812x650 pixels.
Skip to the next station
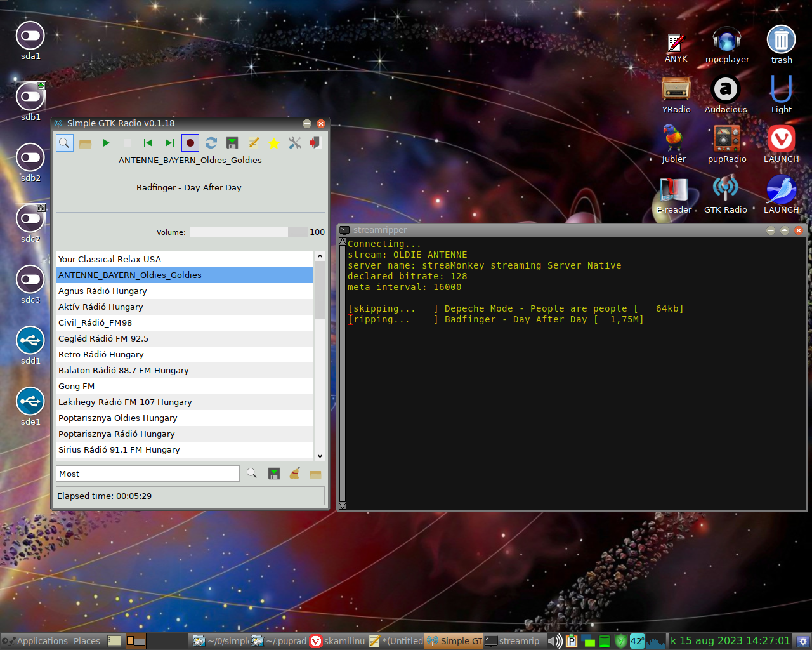[169, 143]
